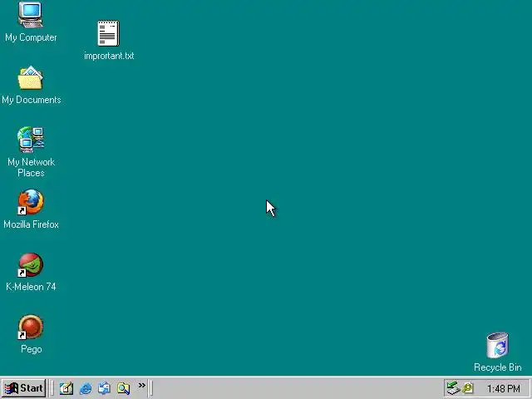
Task: Click the "K-Meleon 74" label text
Action: click(31, 287)
